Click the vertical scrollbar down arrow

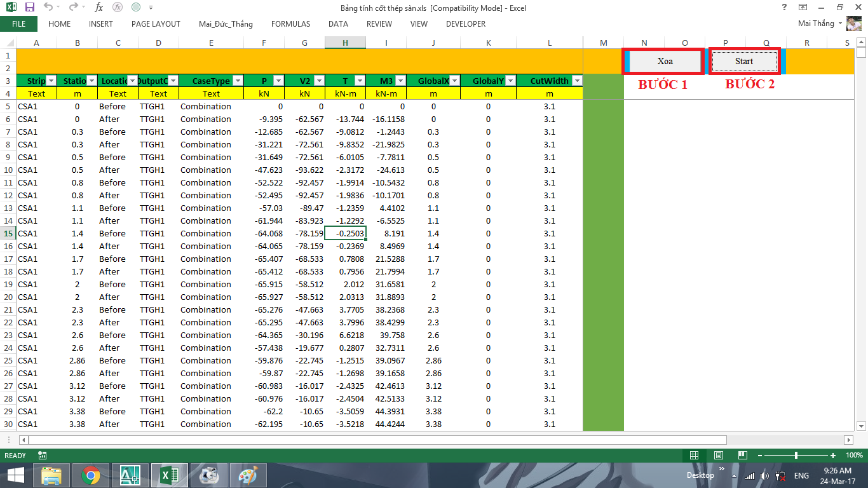point(862,426)
